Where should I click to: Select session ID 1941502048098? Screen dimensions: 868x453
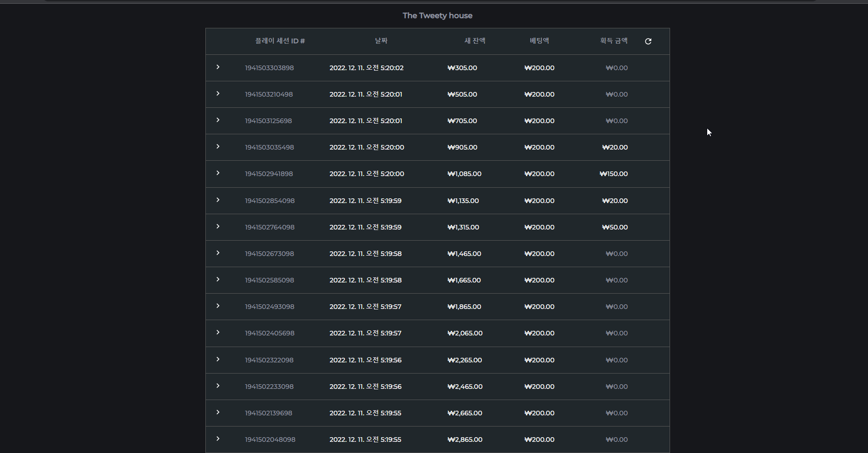point(270,440)
